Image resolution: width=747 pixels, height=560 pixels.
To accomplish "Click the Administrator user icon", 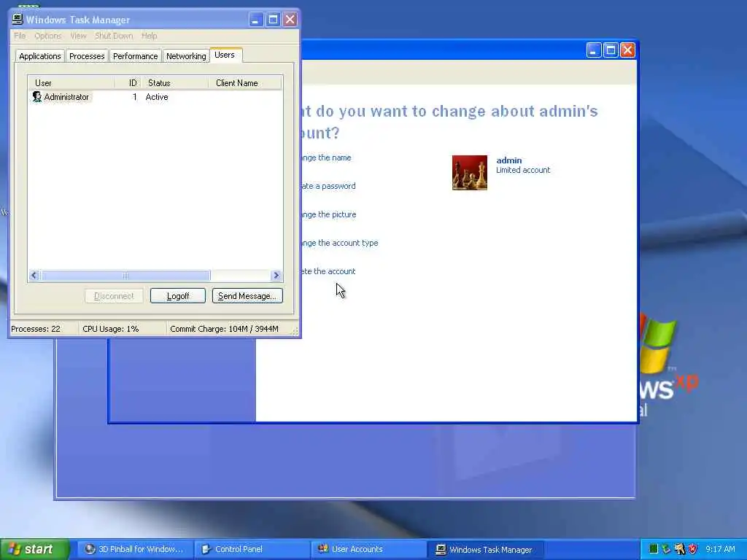I will tap(36, 97).
